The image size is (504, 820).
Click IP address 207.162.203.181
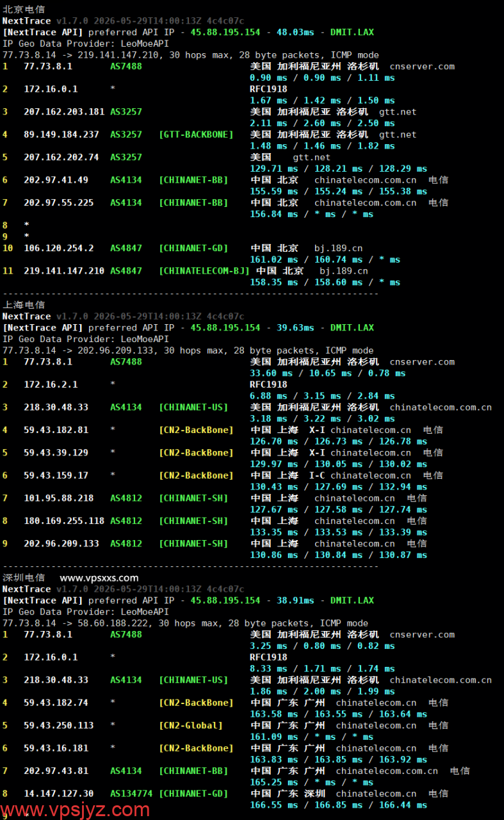click(x=64, y=111)
